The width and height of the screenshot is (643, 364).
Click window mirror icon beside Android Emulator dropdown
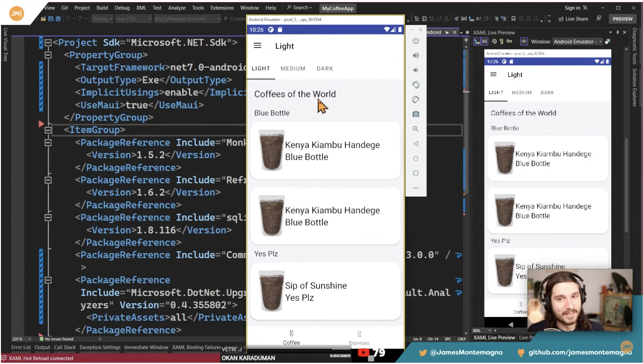tap(607, 41)
